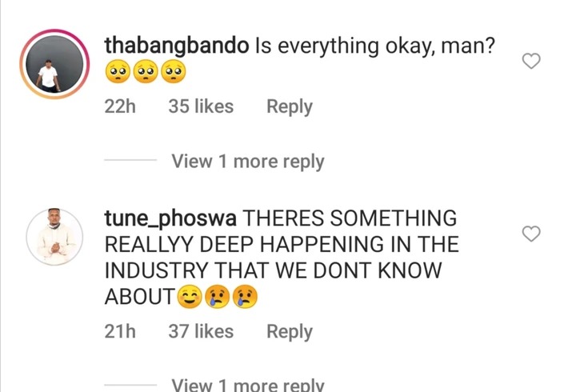The width and height of the screenshot is (576, 392).
Task: Click the first pleading face emoji
Action: pyautogui.click(x=118, y=72)
